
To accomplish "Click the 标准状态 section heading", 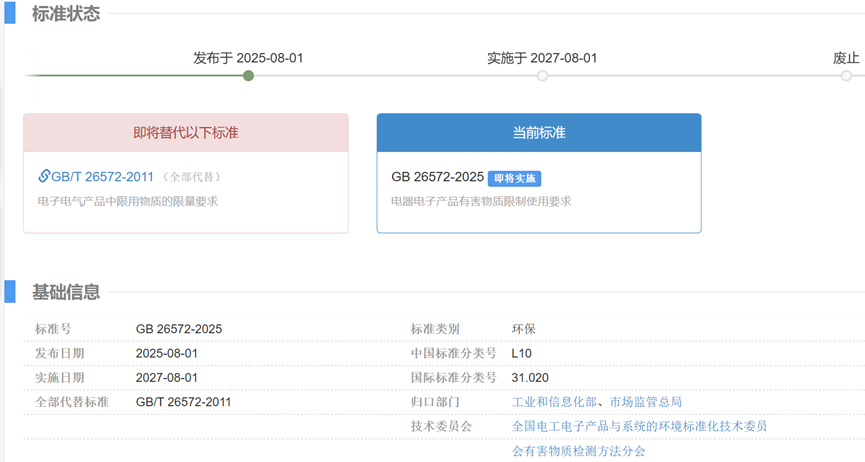I will coord(66,14).
